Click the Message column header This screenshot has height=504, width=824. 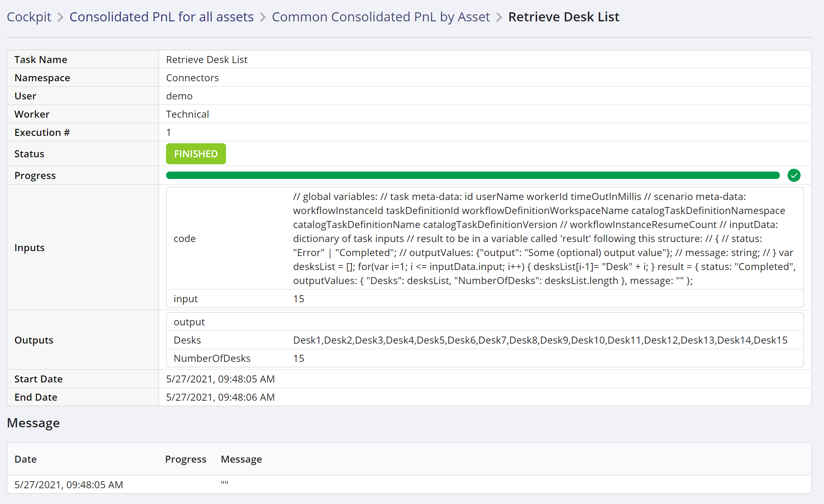241,459
